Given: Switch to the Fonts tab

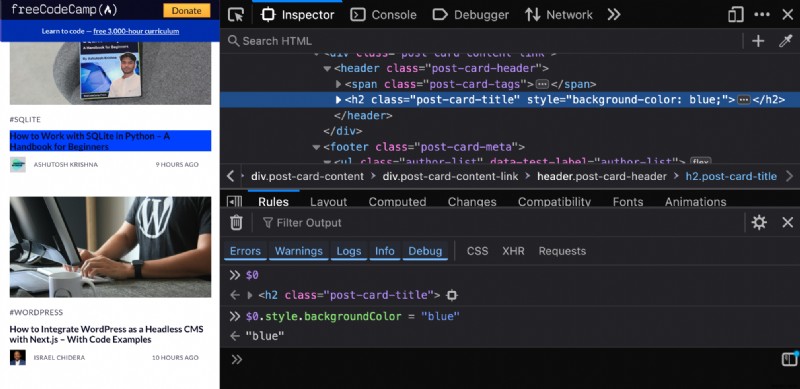Looking at the screenshot, I should click(x=628, y=202).
